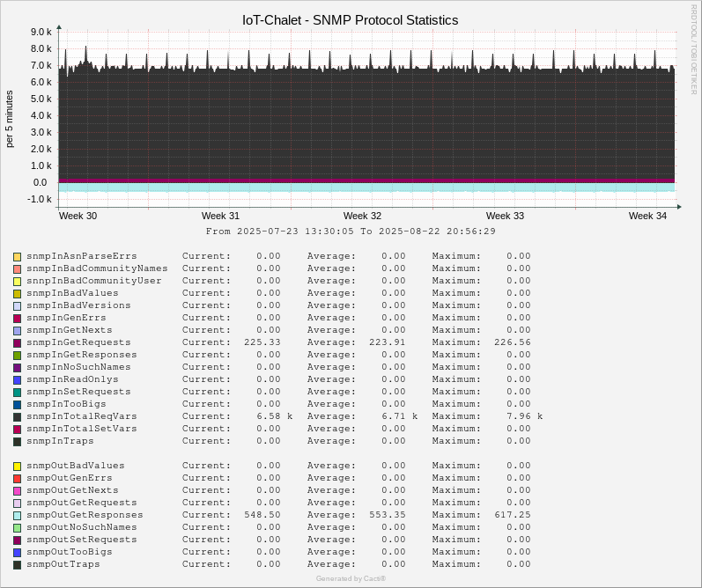702x588 pixels.
Task: Click the Generated by Cacti footer text
Action: 351,578
